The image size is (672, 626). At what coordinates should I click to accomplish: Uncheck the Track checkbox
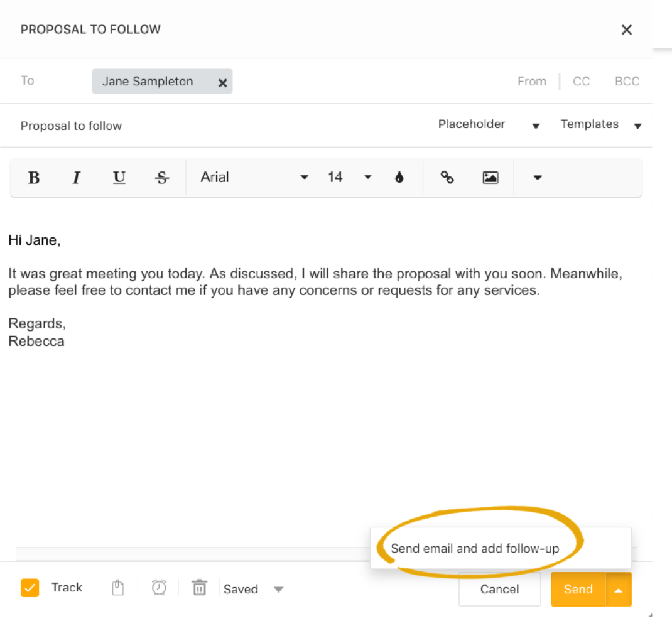(30, 588)
